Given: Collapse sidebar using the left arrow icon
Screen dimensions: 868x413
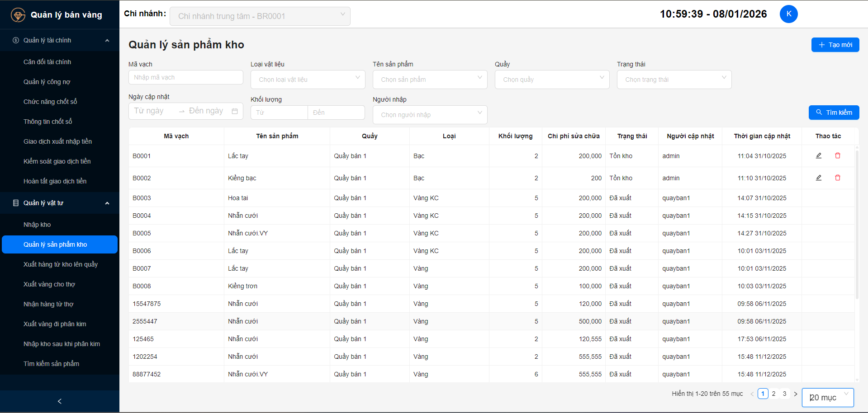Looking at the screenshot, I should (60, 401).
